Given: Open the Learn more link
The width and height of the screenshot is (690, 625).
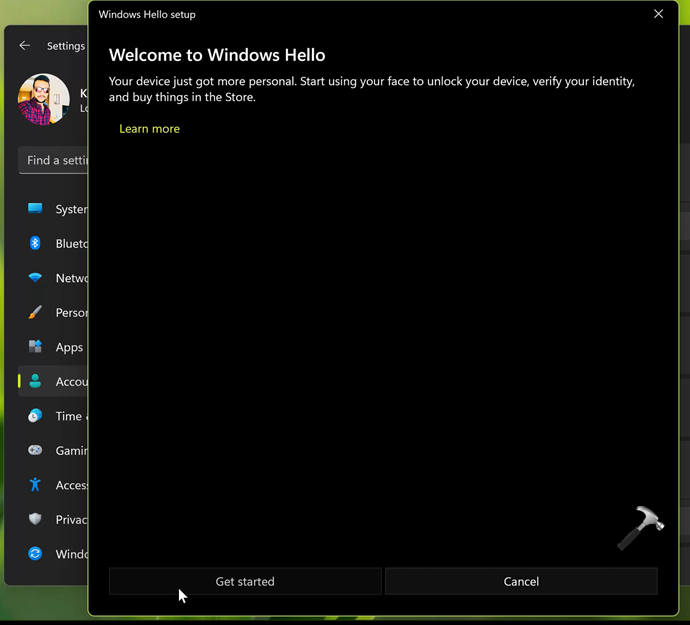Looking at the screenshot, I should point(149,129).
